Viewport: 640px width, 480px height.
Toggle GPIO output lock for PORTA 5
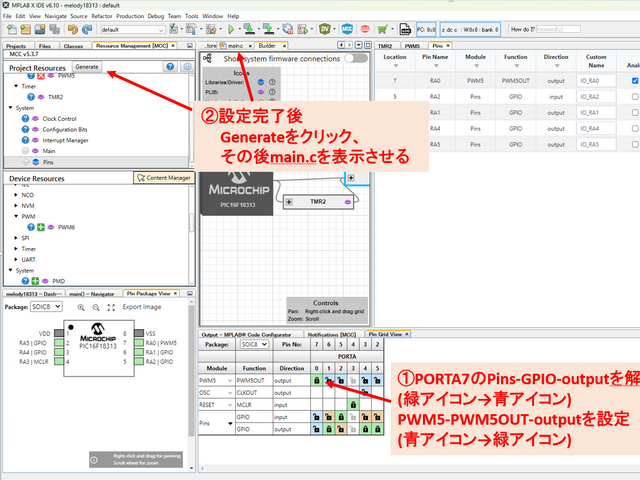pyautogui.click(x=378, y=429)
